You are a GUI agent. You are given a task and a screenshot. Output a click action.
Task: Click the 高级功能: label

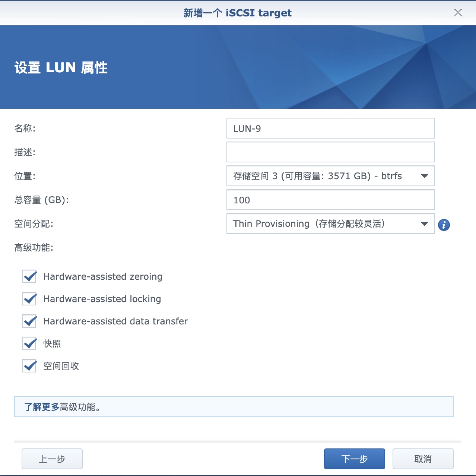(x=34, y=248)
